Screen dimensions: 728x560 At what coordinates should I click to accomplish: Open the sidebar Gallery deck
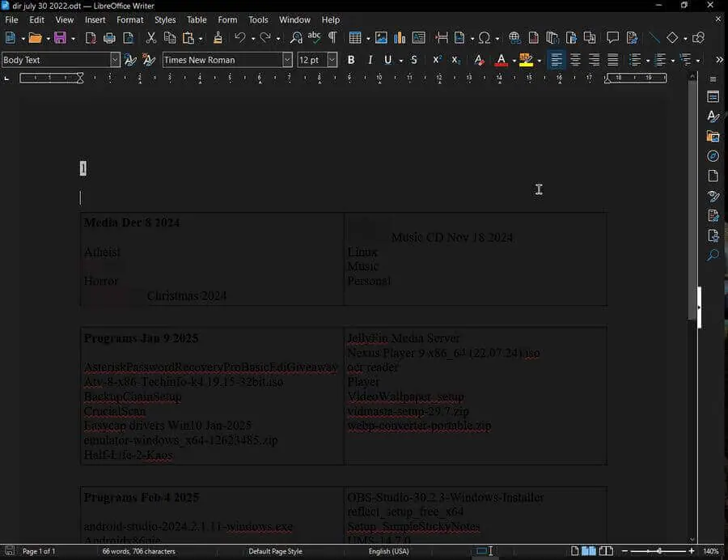(x=713, y=136)
